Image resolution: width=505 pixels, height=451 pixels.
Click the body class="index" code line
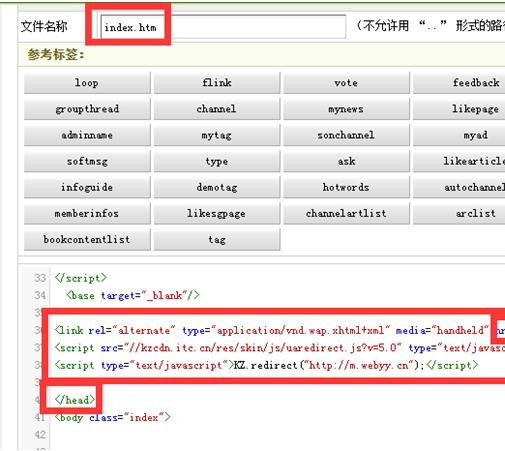(113, 417)
